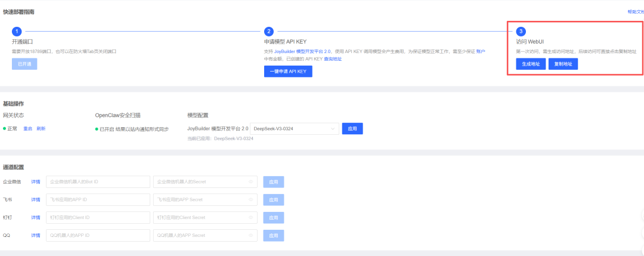The width and height of the screenshot is (644, 256).
Task: Focus the 企业微信机器人的Bot ID field
Action: click(98, 181)
